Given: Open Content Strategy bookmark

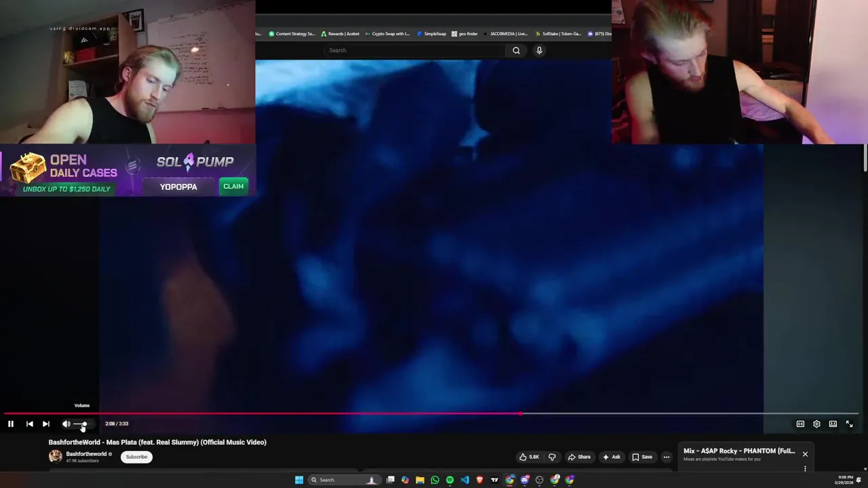Looking at the screenshot, I should pos(292,34).
